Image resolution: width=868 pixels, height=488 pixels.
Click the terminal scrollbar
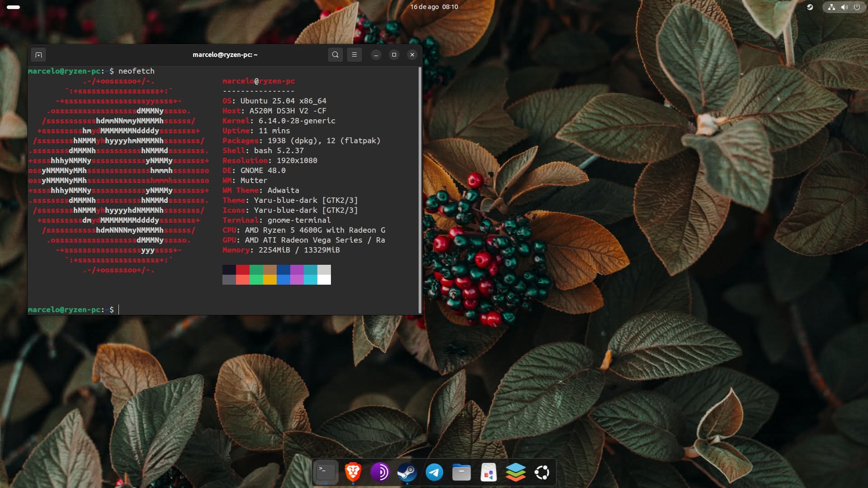(420, 190)
